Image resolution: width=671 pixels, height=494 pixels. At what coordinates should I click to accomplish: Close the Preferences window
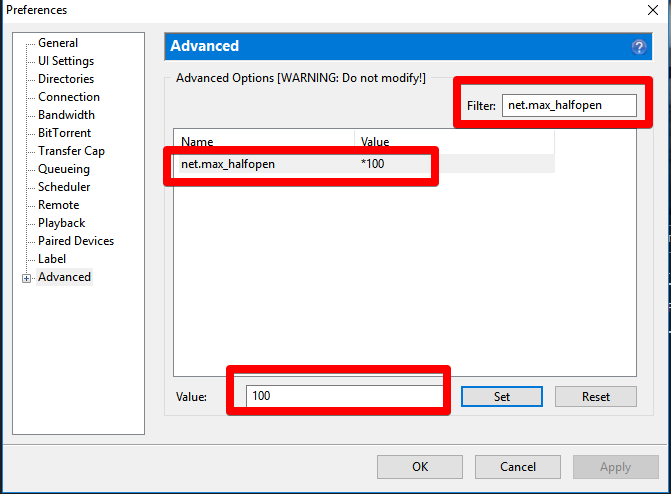653,10
